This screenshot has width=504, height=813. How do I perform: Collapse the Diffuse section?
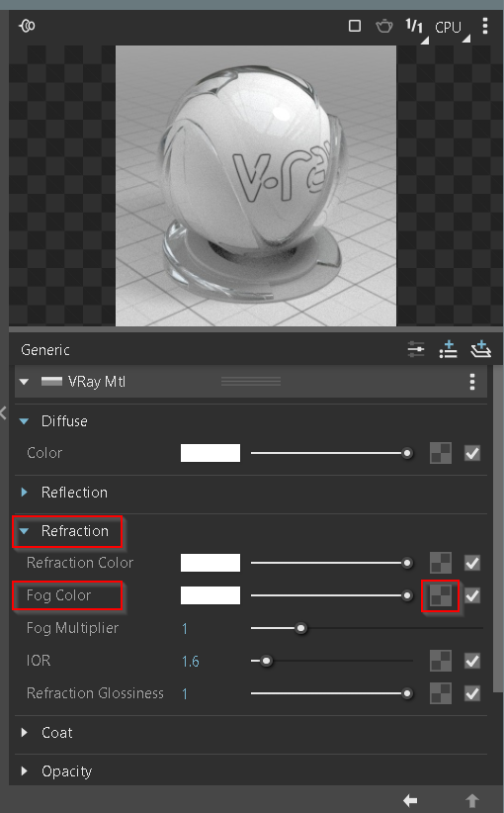pos(24,421)
